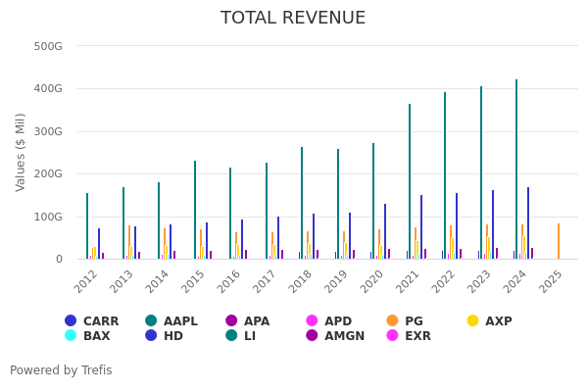Click the cyan BAX legend marker
The height and width of the screenshot is (392, 588).
71,336
